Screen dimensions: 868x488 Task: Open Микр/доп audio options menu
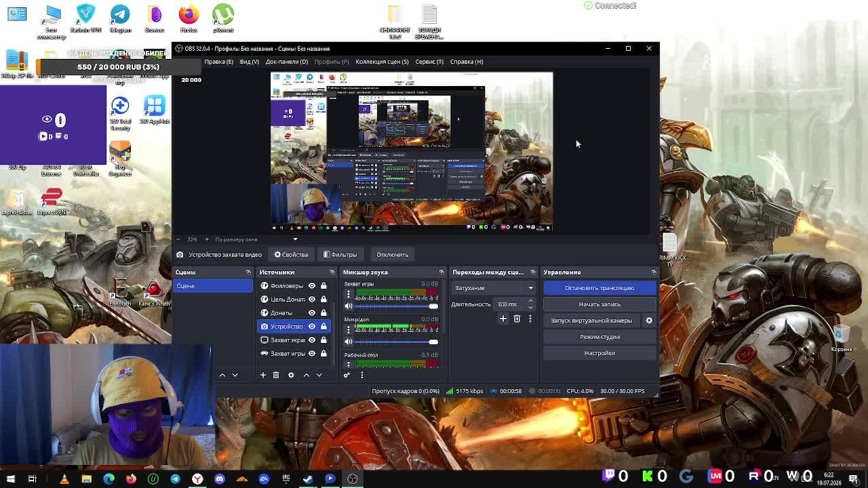[349, 329]
